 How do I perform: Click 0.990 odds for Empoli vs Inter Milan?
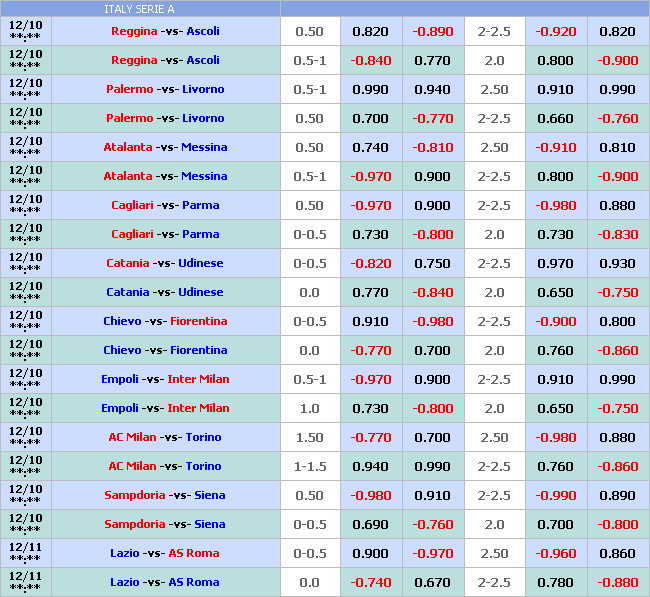(617, 379)
